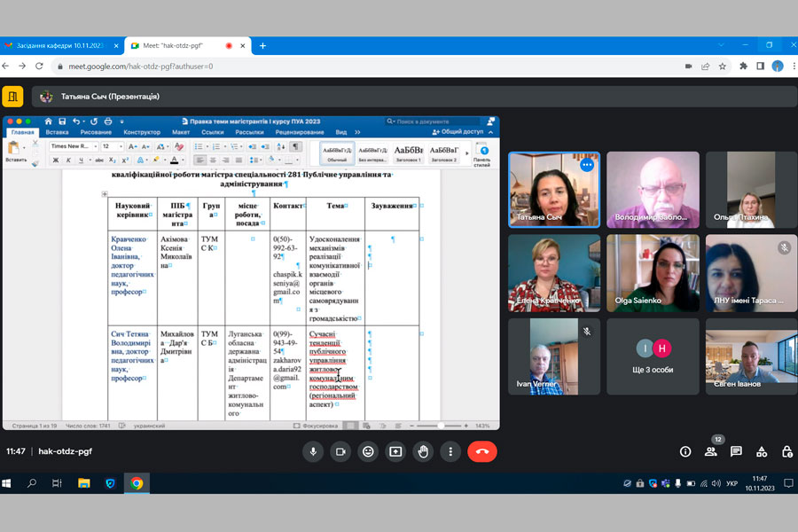798x532 pixels.
Task: Open a new Chrome tab
Action: point(262,46)
